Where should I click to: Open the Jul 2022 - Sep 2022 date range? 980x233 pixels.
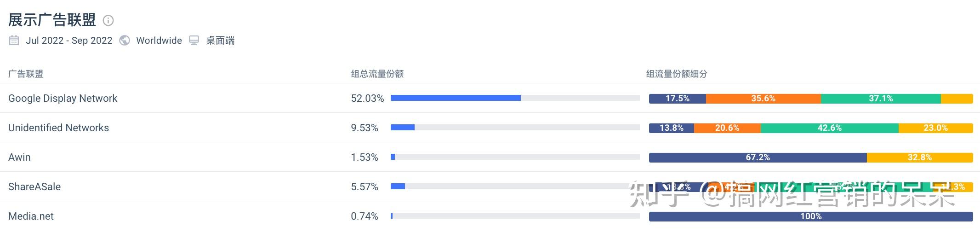[x=69, y=41]
